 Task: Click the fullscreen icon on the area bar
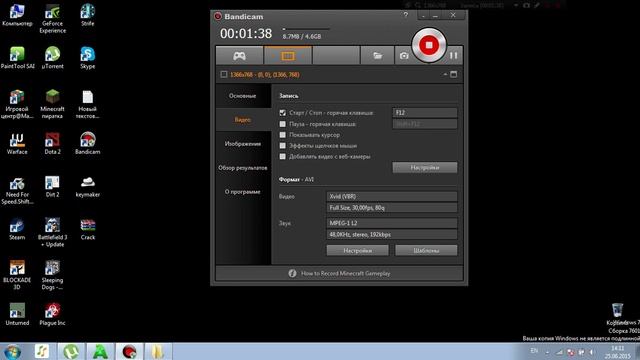[453, 74]
